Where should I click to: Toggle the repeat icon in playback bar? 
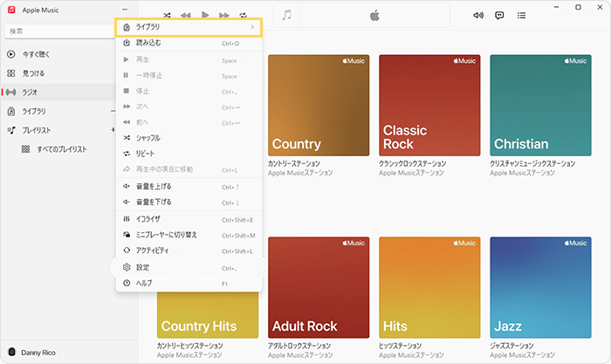pyautogui.click(x=244, y=15)
